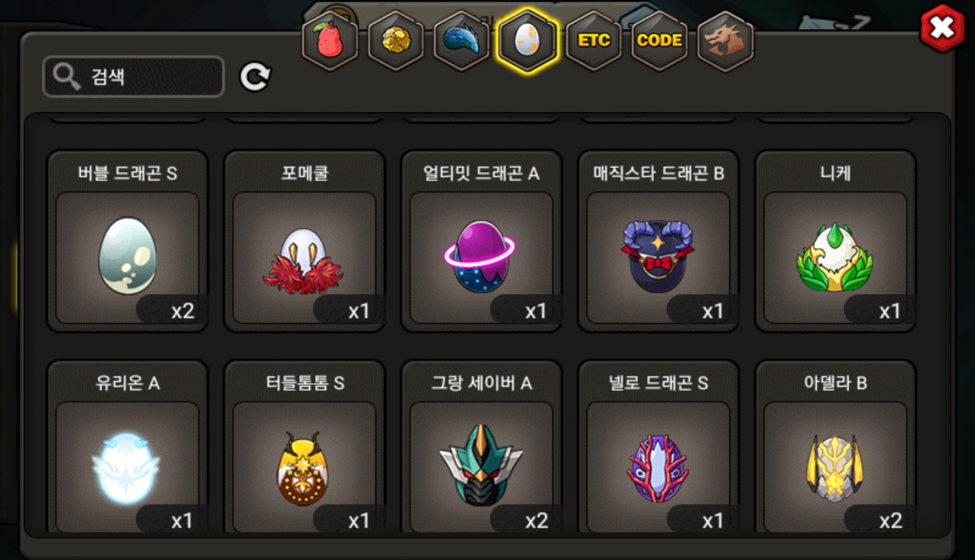Select the egg category tab
The width and height of the screenshot is (975, 560).
pyautogui.click(x=527, y=41)
